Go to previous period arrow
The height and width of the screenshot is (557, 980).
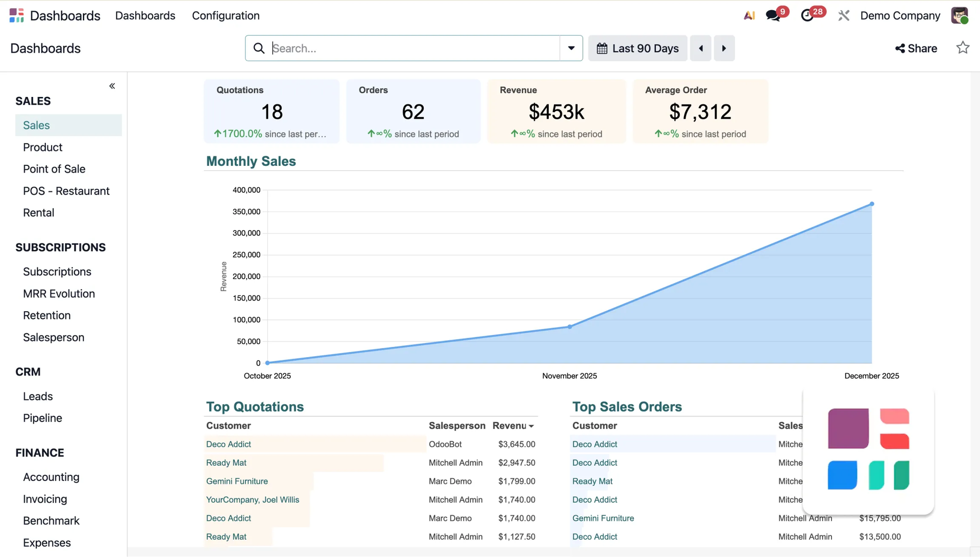pyautogui.click(x=701, y=48)
